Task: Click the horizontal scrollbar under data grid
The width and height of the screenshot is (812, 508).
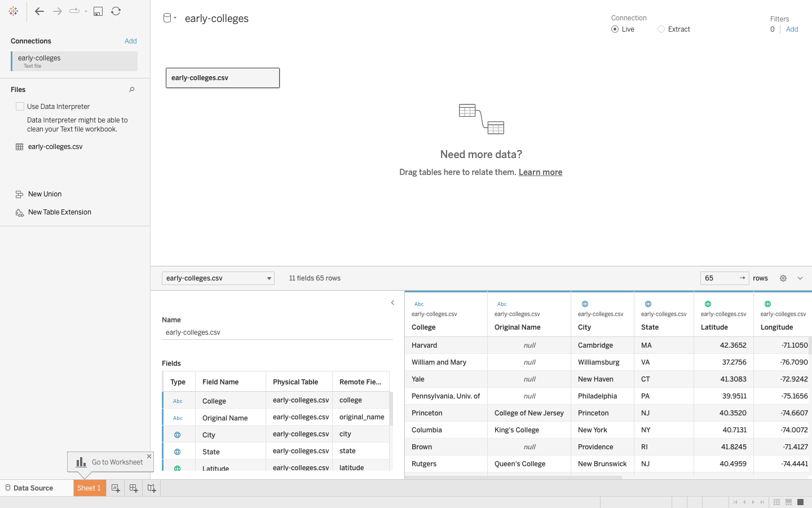Action: pos(513,478)
